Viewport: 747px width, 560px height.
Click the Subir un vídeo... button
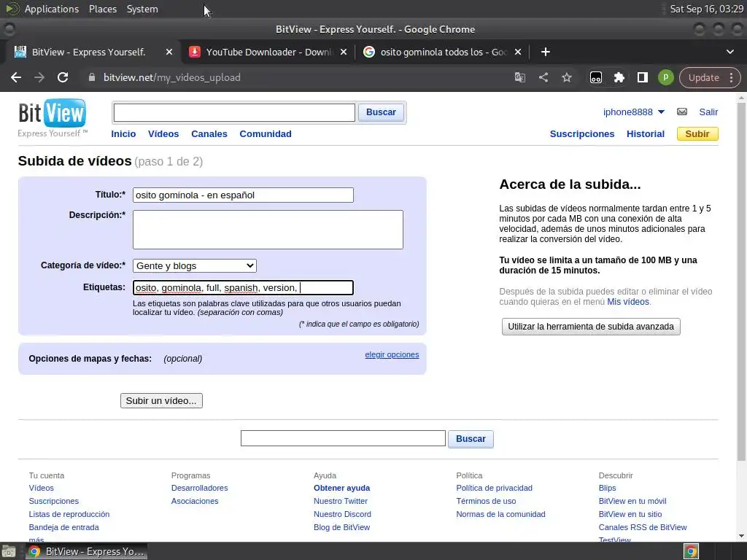click(x=161, y=400)
